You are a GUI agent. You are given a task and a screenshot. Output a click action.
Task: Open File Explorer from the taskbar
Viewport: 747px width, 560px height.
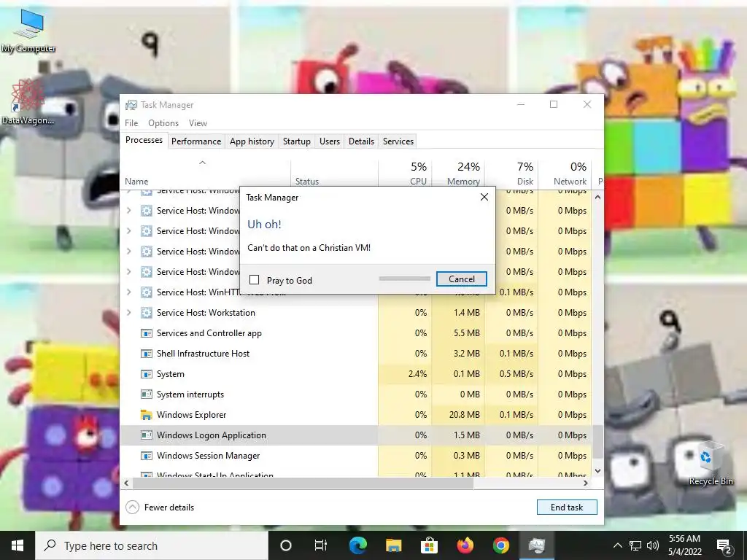point(393,545)
